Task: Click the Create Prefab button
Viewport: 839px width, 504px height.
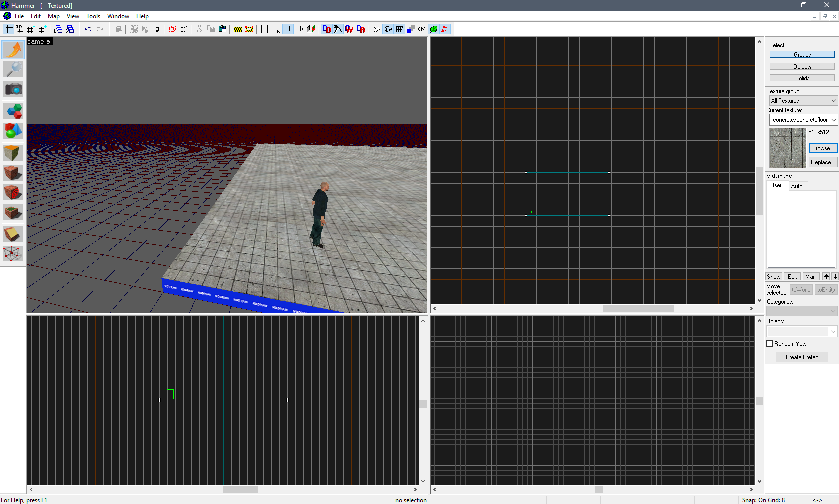Action: click(802, 357)
